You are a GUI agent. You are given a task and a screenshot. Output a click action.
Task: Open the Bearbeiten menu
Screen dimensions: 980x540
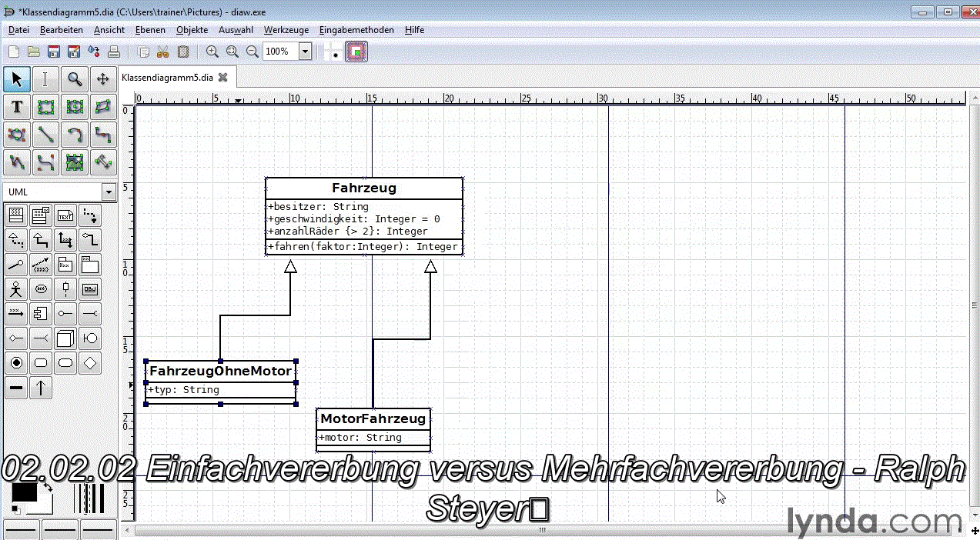[62, 30]
